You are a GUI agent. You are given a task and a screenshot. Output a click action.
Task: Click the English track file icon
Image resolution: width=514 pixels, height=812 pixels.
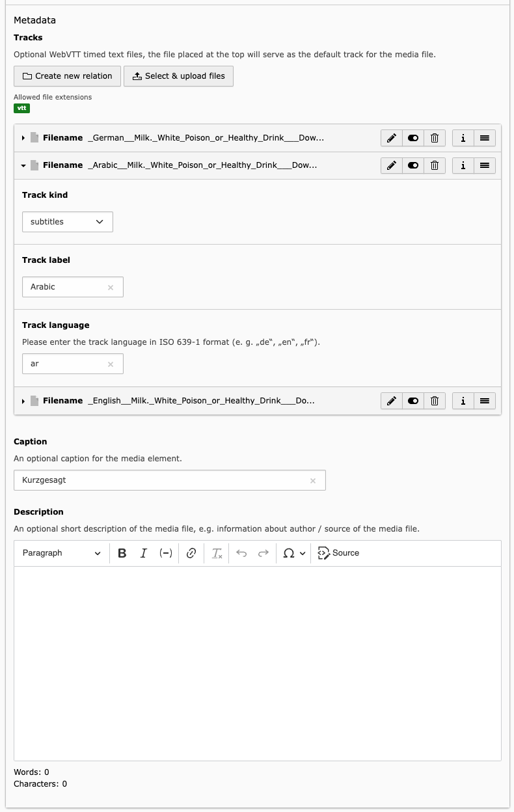[35, 401]
